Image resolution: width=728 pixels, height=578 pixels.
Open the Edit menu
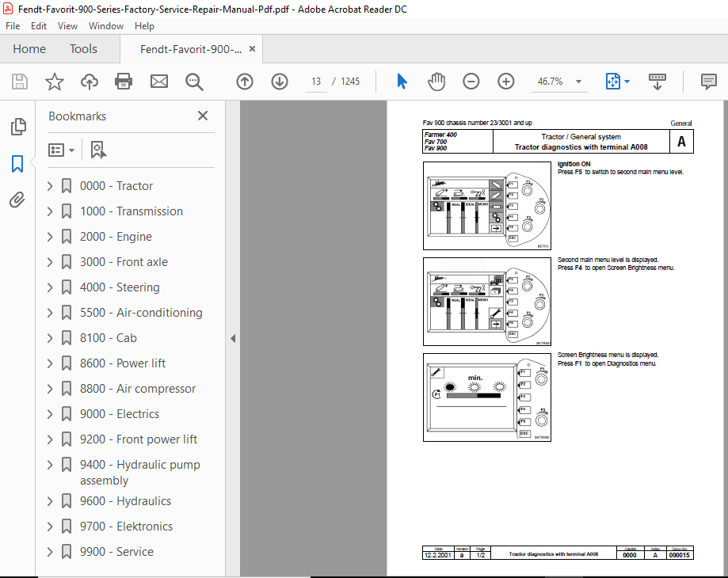(x=39, y=26)
